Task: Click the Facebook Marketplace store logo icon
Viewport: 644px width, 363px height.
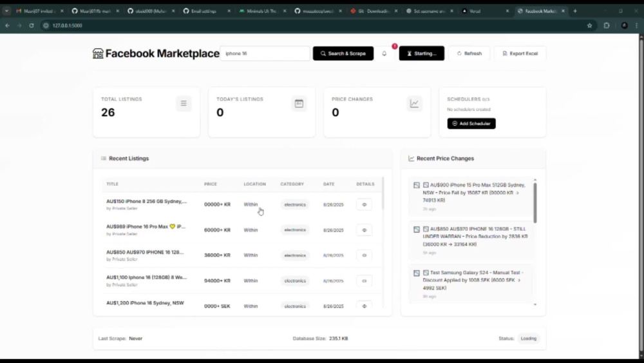Action: point(98,54)
